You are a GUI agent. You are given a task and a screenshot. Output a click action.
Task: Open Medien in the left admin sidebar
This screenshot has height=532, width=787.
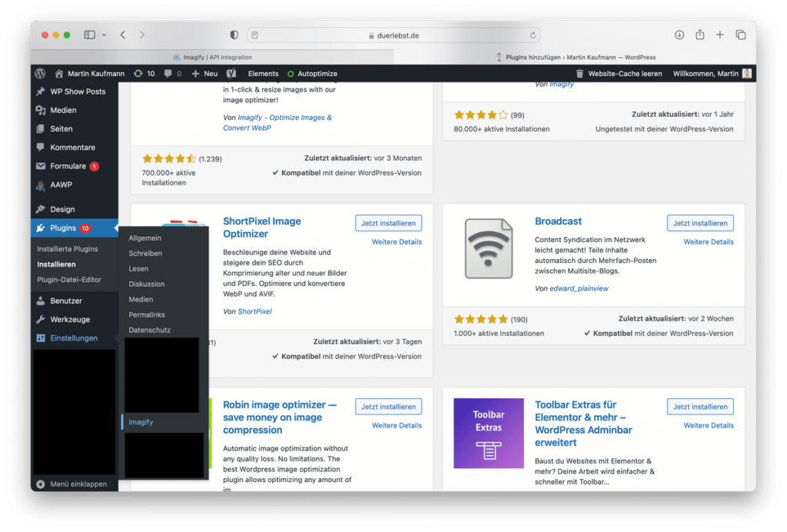point(75,110)
